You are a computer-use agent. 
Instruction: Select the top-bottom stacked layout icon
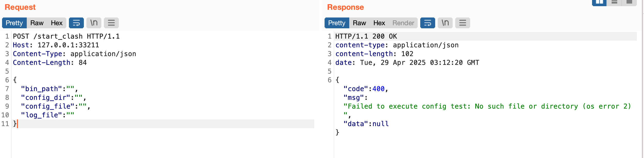614,2
